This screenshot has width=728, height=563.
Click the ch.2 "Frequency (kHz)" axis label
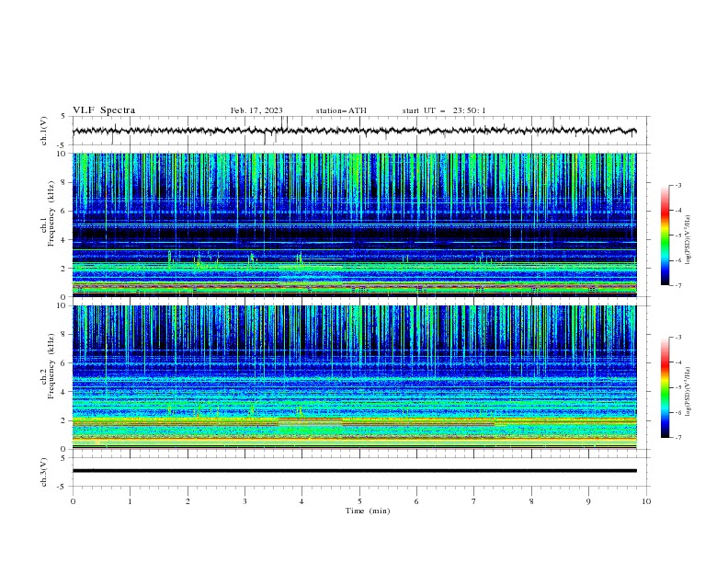[51, 366]
